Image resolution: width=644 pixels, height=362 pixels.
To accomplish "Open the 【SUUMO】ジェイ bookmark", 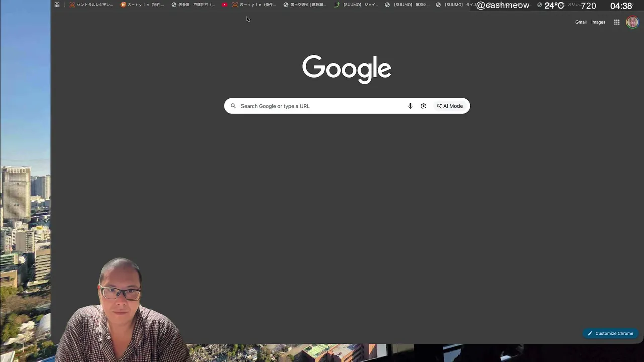I will 356,5.
